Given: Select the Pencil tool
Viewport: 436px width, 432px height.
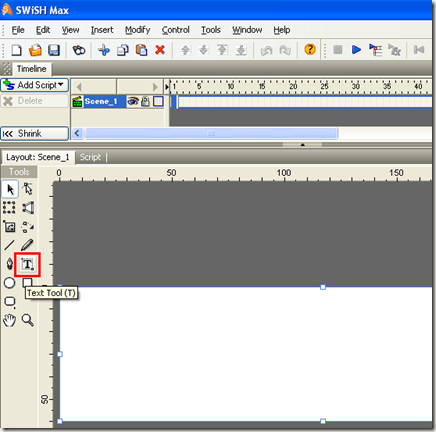Looking at the screenshot, I should (x=27, y=245).
